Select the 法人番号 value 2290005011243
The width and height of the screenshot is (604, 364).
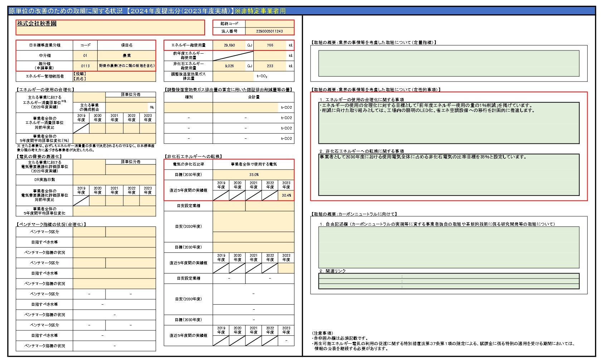tap(270, 31)
